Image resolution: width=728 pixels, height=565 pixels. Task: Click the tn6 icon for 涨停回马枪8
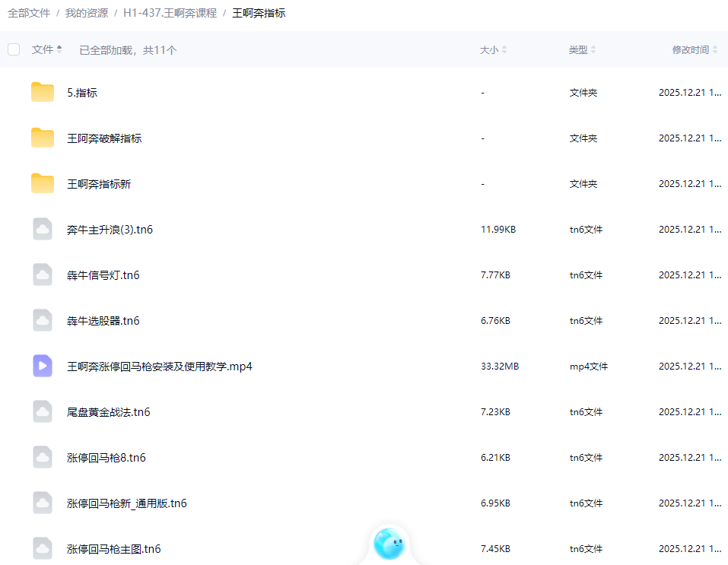[43, 457]
